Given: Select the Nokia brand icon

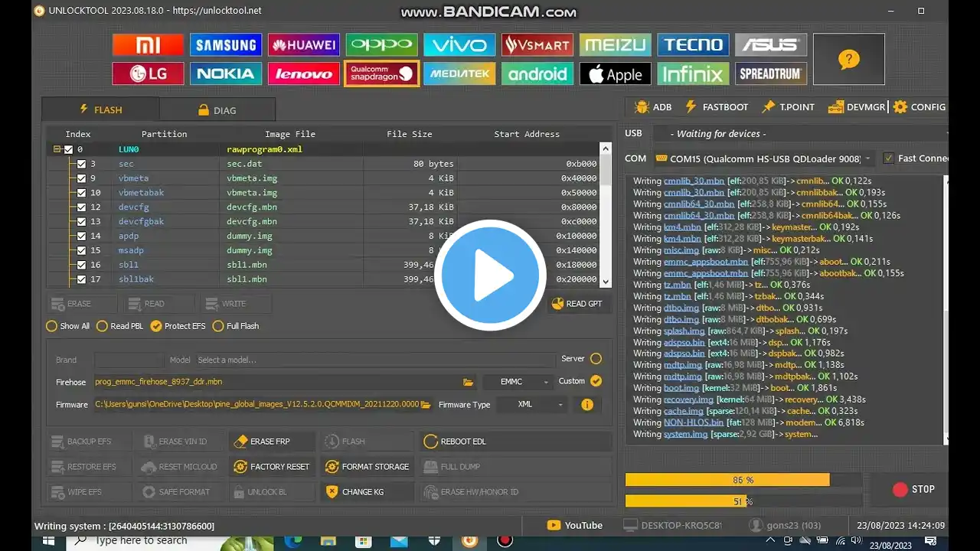Looking at the screenshot, I should tap(226, 73).
